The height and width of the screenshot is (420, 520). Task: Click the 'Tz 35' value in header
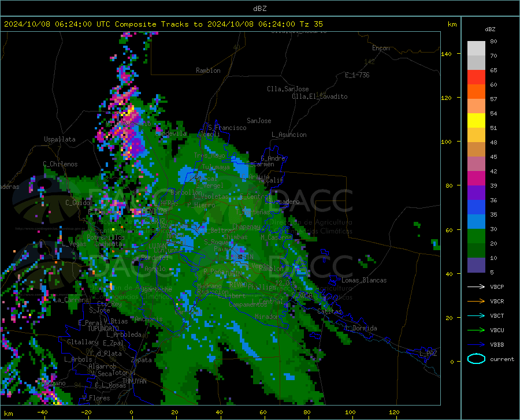coord(311,24)
